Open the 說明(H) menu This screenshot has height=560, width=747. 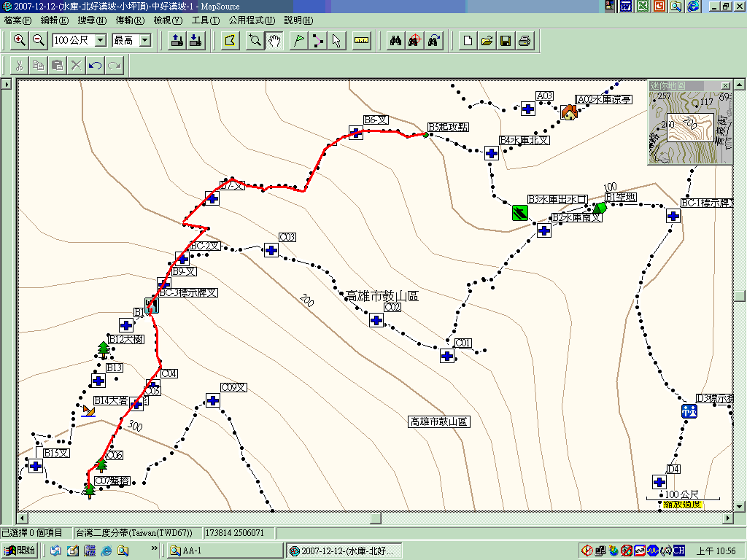click(298, 20)
